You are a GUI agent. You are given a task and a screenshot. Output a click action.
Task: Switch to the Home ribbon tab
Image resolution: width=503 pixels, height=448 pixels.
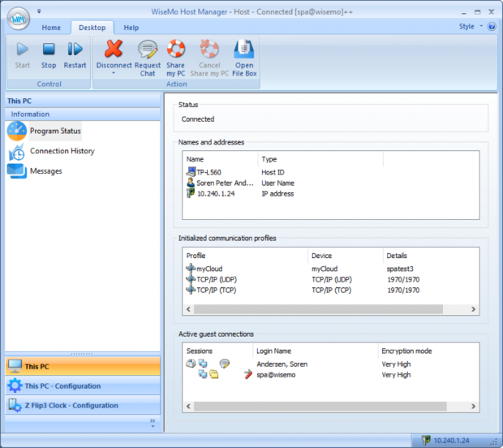[51, 28]
